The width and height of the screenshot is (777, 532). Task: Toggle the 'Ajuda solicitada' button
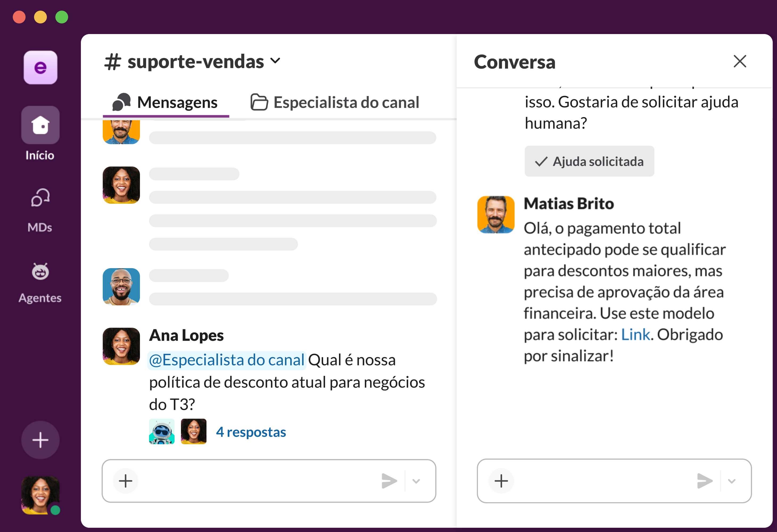[589, 161]
